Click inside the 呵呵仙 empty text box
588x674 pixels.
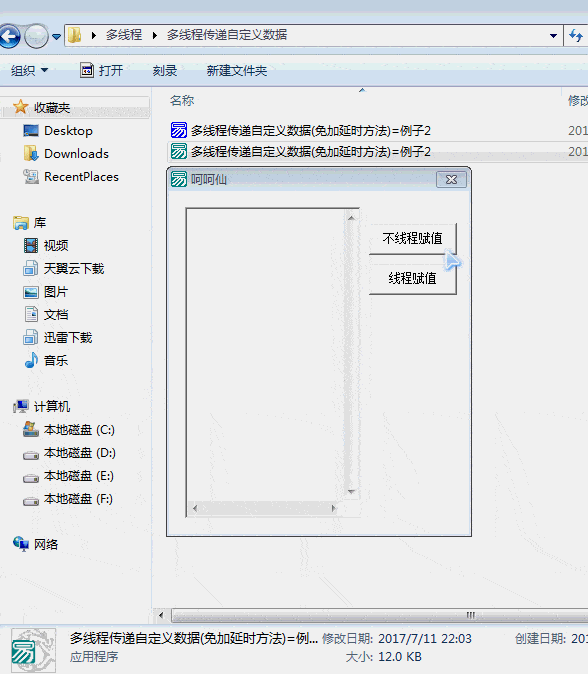[x=266, y=355]
